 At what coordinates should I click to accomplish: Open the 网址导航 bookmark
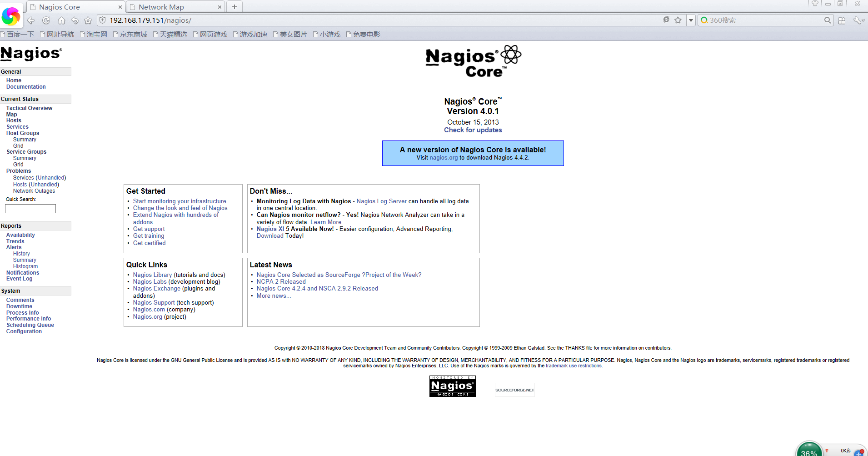tap(57, 35)
